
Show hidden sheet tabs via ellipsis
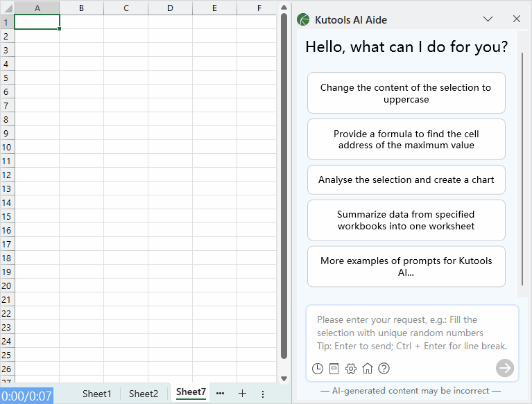tap(220, 394)
